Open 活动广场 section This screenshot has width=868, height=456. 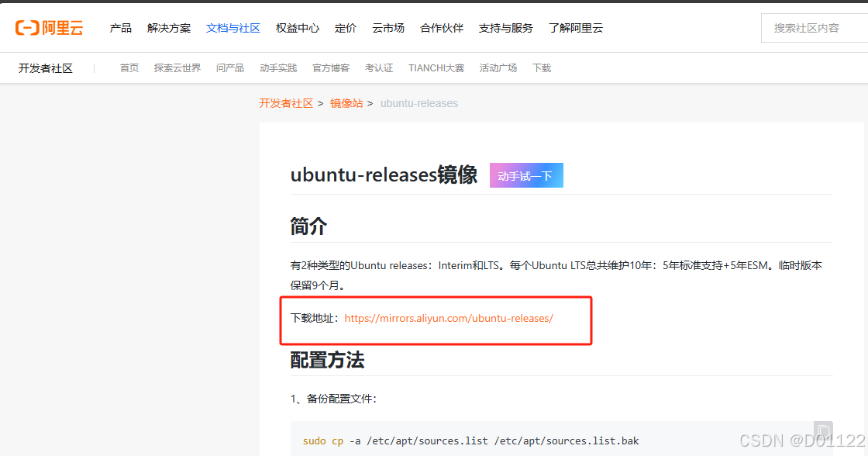click(x=498, y=68)
